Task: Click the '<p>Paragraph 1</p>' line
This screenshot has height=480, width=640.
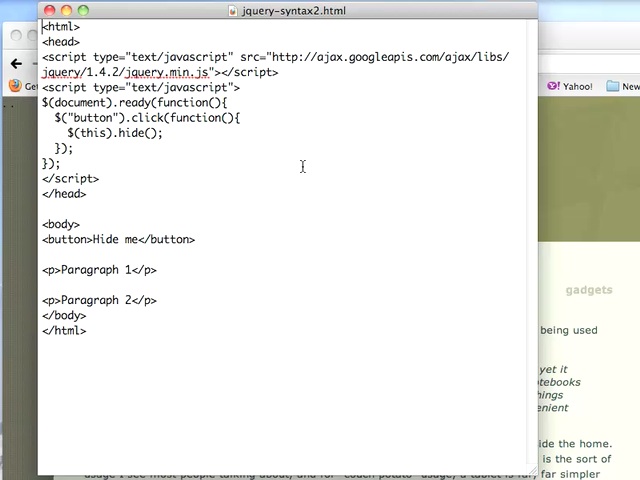Action: (x=99, y=270)
